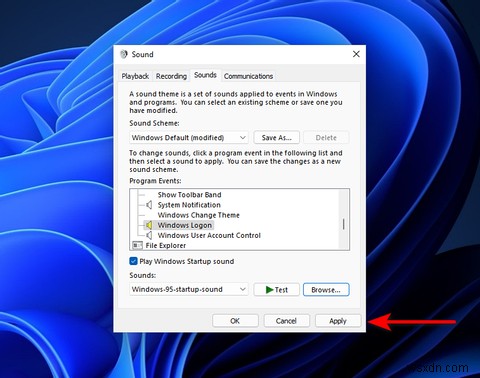Click speaker icon beside Windows User Account Control
Image resolution: width=480 pixels, height=378 pixels.
tap(149, 235)
